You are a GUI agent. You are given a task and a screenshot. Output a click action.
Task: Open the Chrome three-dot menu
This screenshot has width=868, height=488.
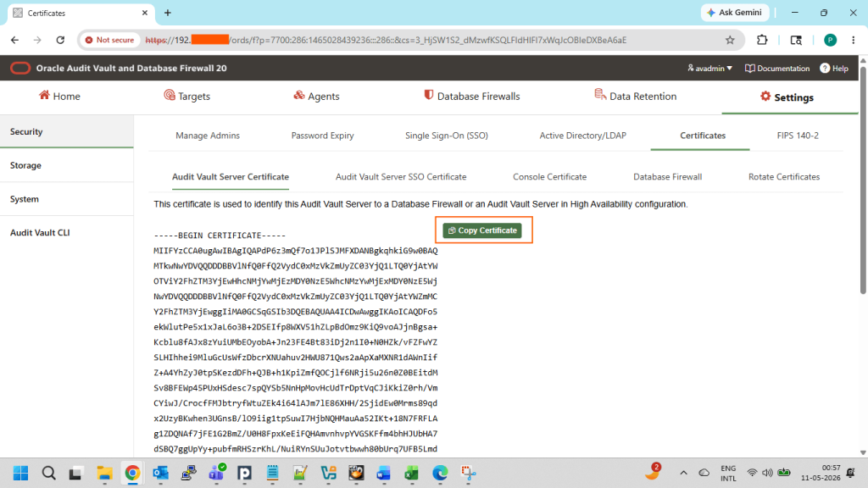pyautogui.click(x=853, y=40)
